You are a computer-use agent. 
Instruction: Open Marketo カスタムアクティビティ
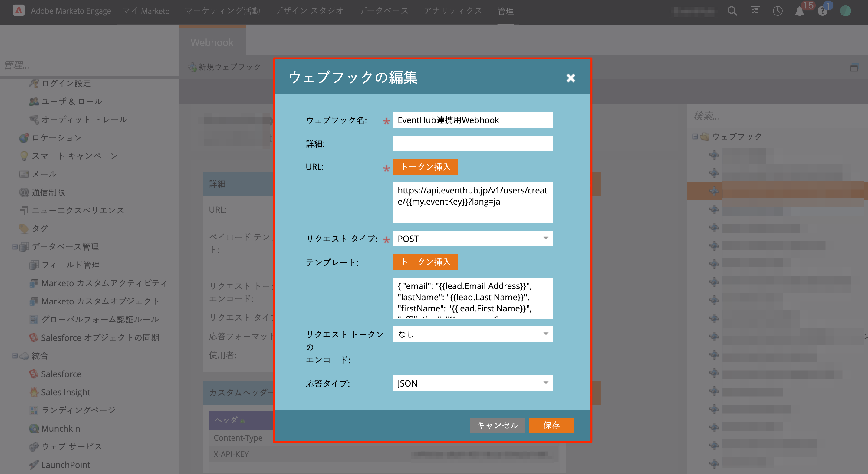pyautogui.click(x=104, y=283)
